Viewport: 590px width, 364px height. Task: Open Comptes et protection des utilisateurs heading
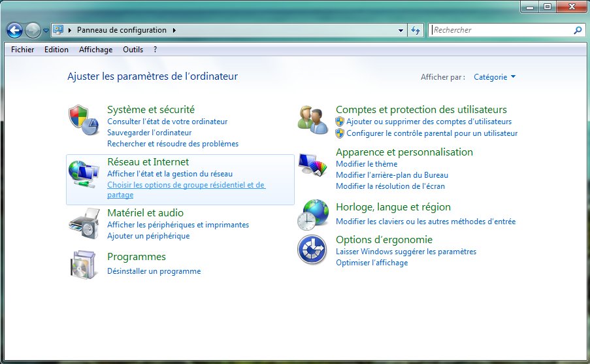pos(421,110)
